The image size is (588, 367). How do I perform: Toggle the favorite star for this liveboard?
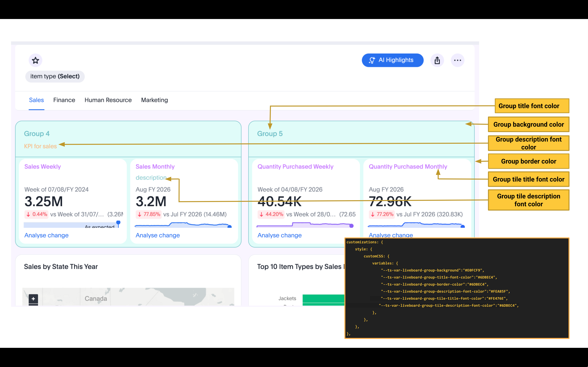coord(35,60)
